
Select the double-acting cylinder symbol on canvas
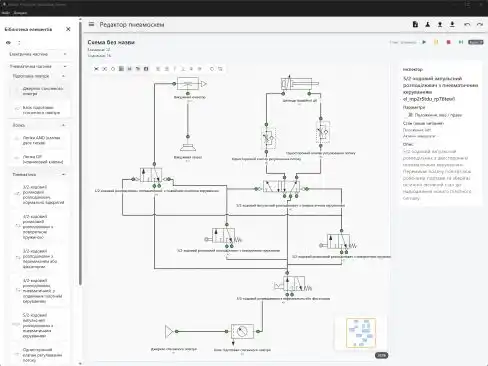tap(299, 83)
